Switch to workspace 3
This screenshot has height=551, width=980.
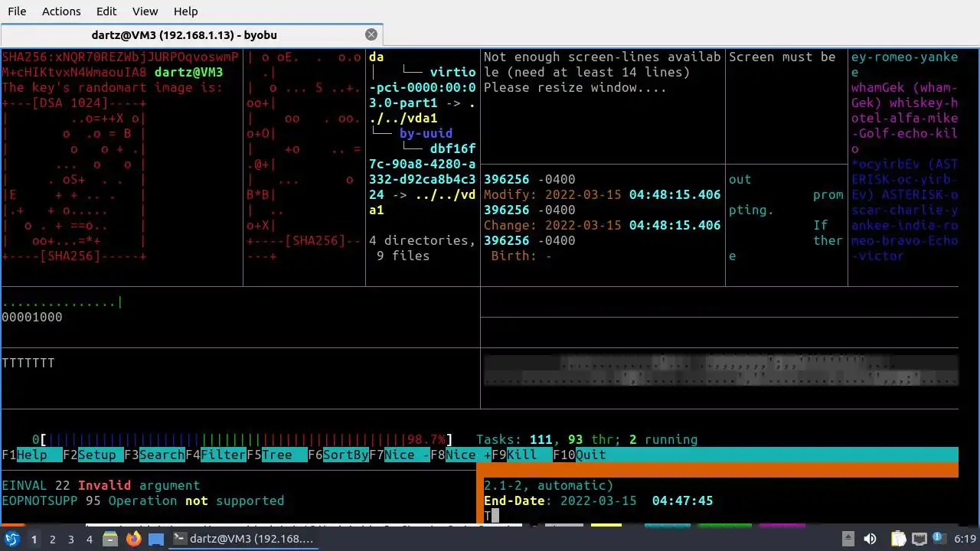[x=70, y=540]
